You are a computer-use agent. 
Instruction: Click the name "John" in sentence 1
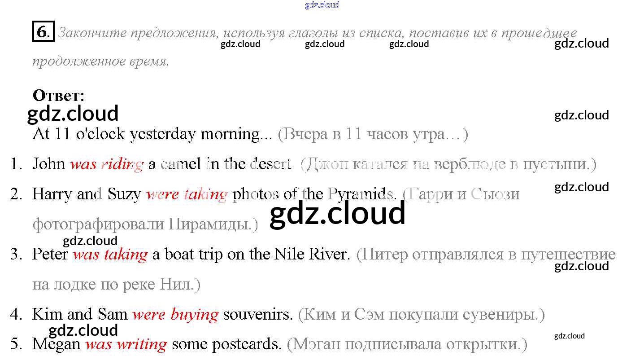tap(49, 164)
